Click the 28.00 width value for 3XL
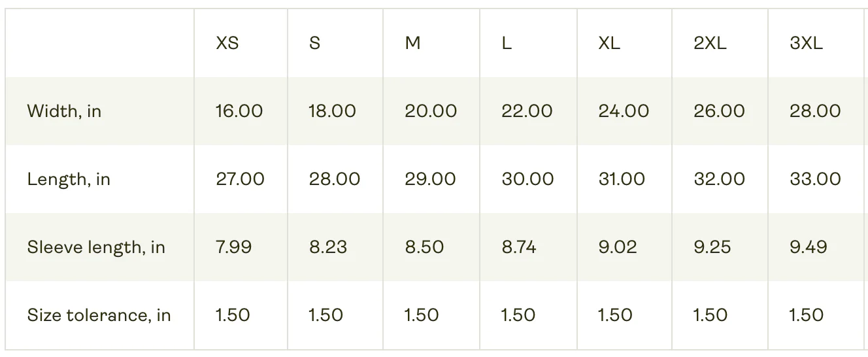 click(815, 111)
